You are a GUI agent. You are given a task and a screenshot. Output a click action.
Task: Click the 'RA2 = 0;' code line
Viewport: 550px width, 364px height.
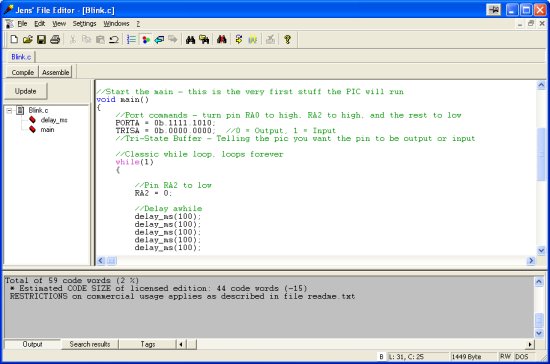click(x=153, y=193)
